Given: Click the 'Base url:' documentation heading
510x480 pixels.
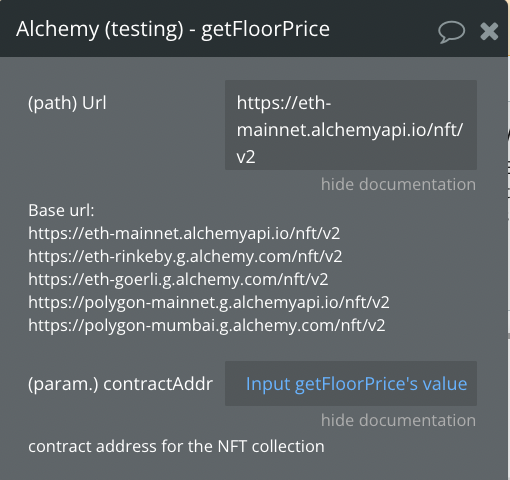Looking at the screenshot, I should 61,210.
